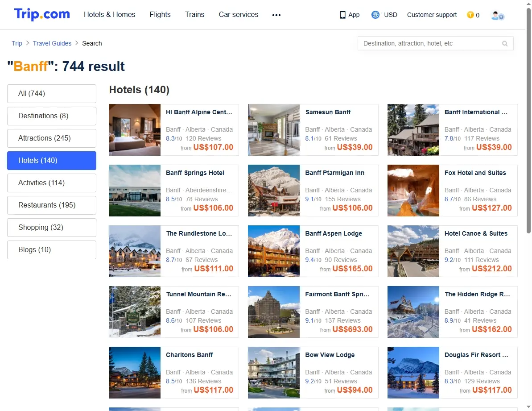Image resolution: width=532 pixels, height=411 pixels.
Task: Open HI Banff Alpine Centre thumbnail
Action: click(135, 130)
